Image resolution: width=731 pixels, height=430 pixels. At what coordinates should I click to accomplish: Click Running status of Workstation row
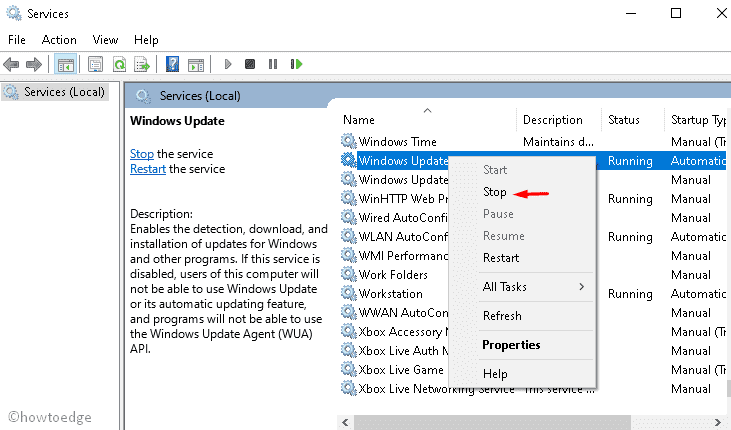[x=630, y=294]
